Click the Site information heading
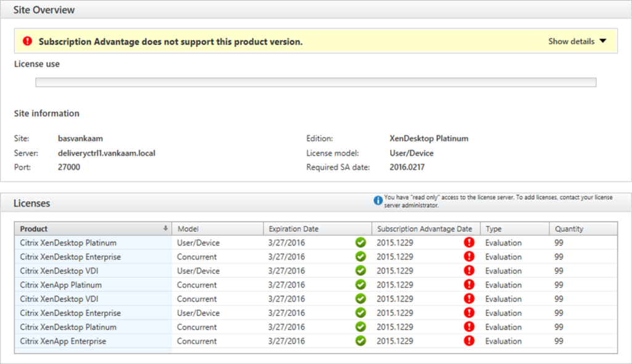632x364 pixels. 47,114
